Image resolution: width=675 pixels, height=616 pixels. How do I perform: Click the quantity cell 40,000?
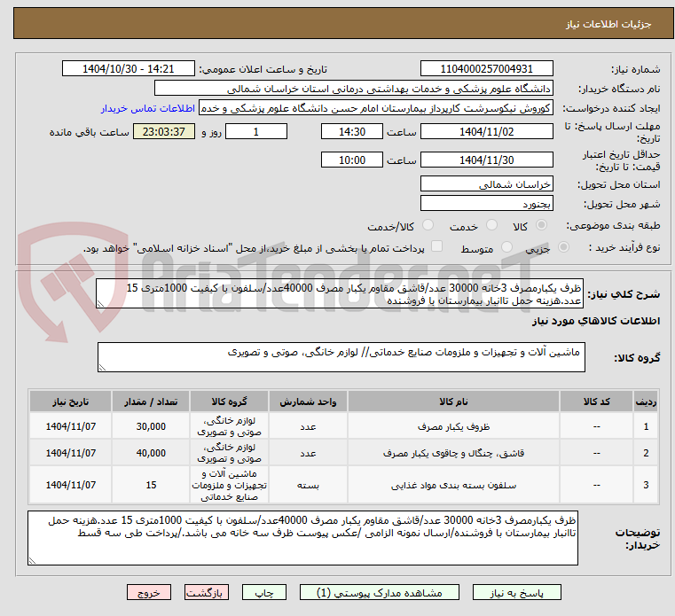pos(151,453)
